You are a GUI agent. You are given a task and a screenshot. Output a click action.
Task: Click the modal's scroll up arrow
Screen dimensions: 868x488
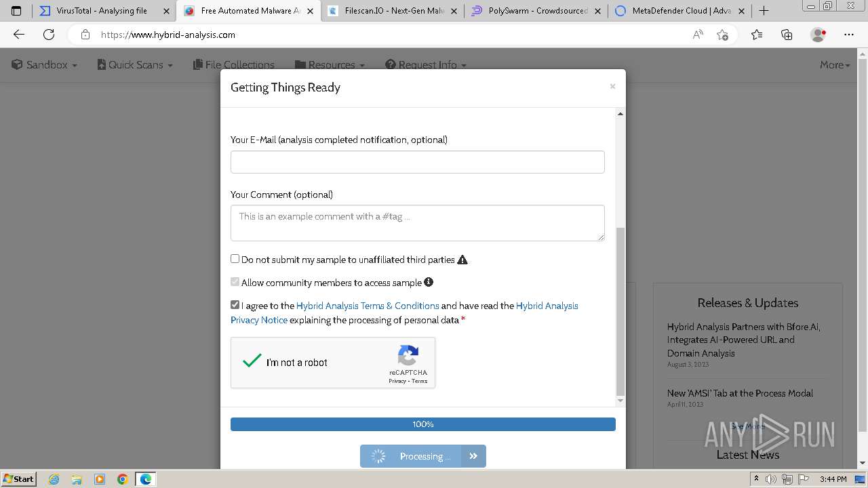coord(620,114)
